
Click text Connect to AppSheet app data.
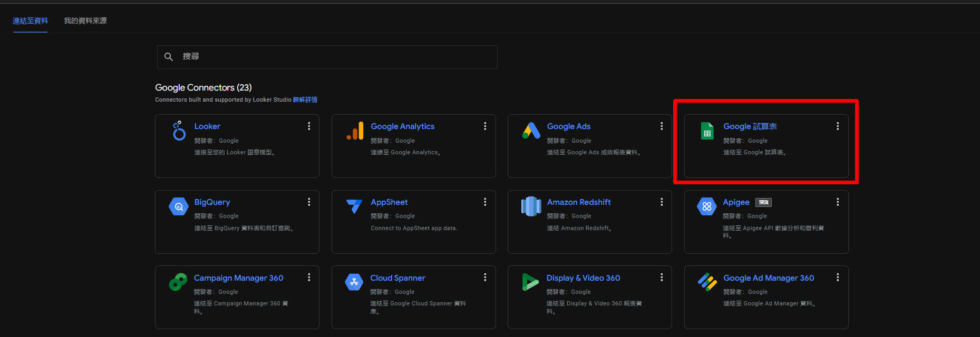coord(414,228)
